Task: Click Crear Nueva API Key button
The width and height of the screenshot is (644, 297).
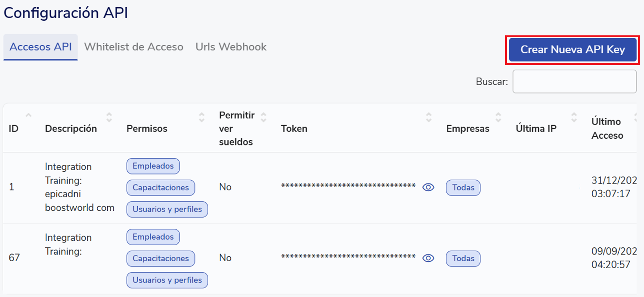Action: pyautogui.click(x=572, y=50)
